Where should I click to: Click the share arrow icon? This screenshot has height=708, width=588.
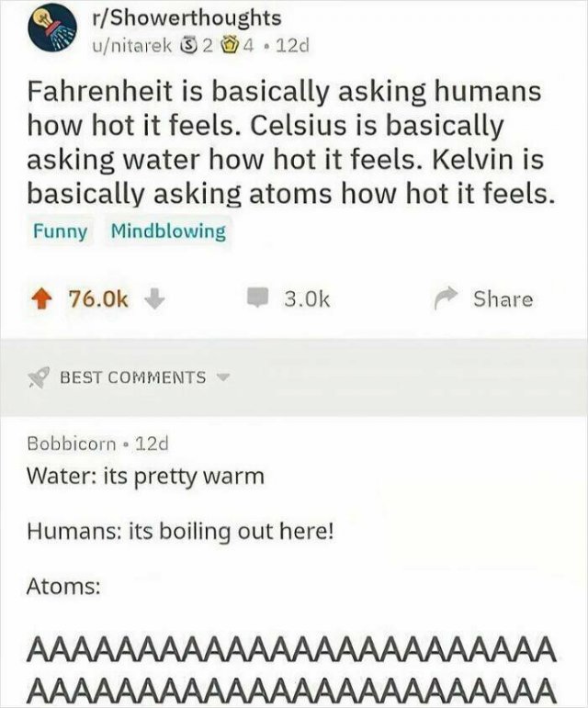(x=446, y=299)
